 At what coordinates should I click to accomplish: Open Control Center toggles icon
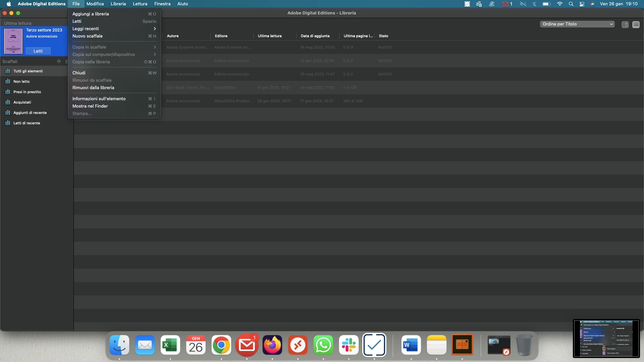point(582,4)
